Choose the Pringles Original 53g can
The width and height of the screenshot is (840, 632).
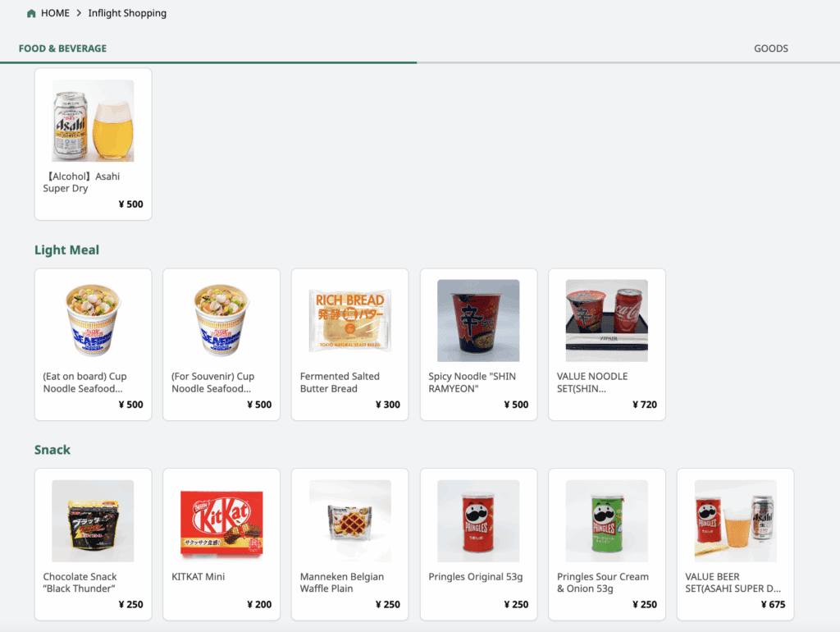(478, 520)
